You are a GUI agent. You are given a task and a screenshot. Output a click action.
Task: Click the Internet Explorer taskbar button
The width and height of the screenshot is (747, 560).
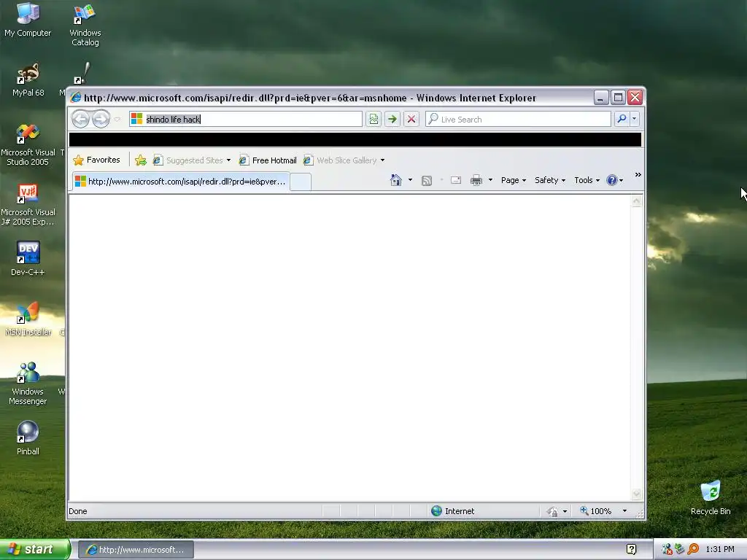coord(136,550)
